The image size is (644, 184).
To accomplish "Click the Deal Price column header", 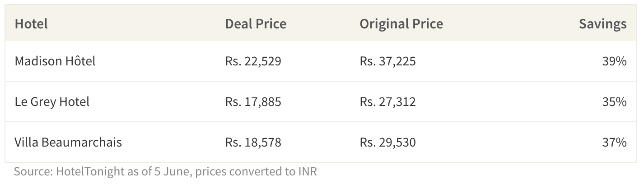I will pyautogui.click(x=256, y=23).
